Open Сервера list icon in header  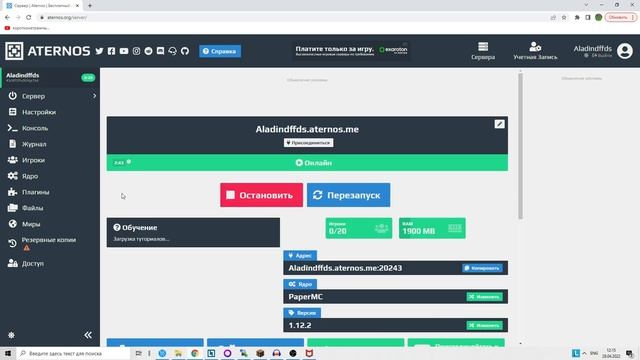pyautogui.click(x=483, y=51)
